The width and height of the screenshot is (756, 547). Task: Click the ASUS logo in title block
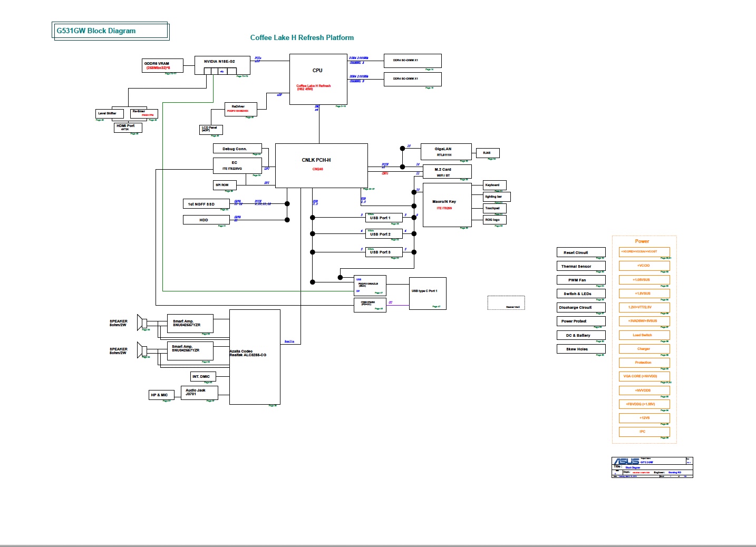pyautogui.click(x=626, y=462)
